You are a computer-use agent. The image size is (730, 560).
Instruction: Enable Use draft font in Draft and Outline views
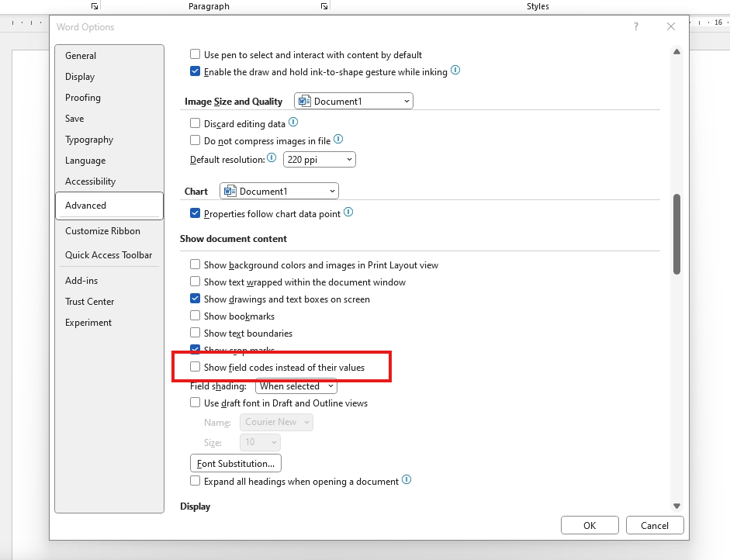pyautogui.click(x=195, y=403)
